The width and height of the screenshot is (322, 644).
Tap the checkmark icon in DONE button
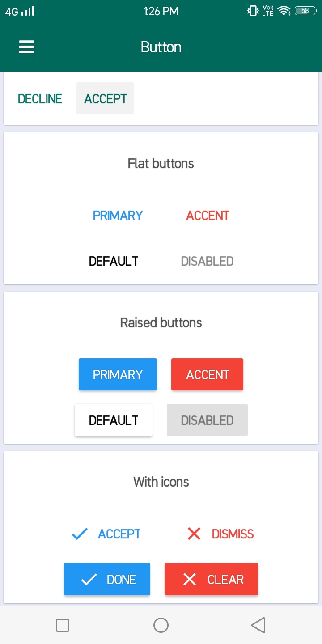pos(89,580)
